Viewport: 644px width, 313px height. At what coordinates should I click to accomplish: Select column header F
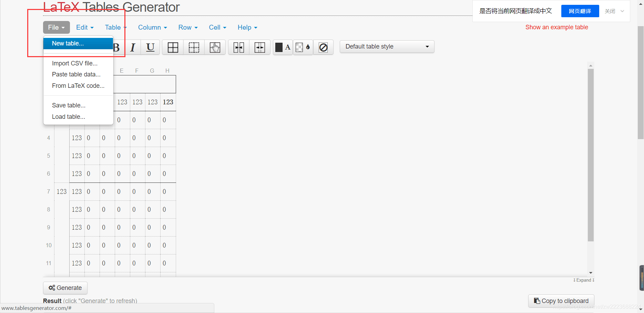point(137,71)
